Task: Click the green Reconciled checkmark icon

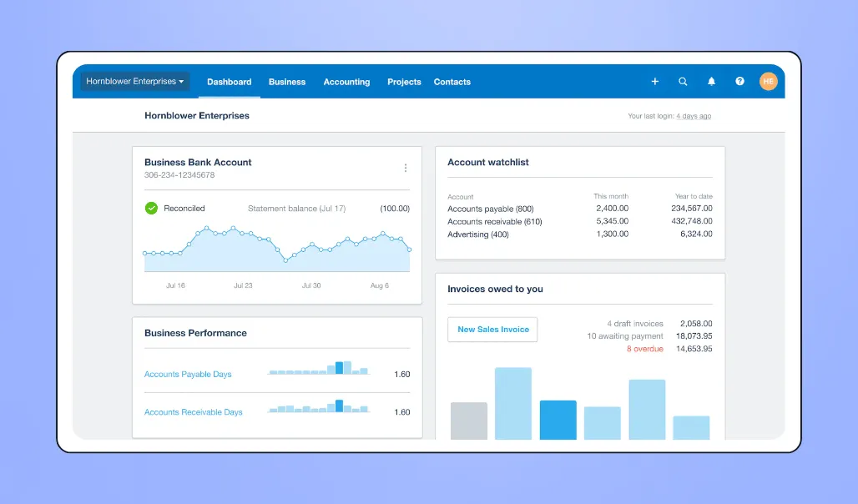Action: coord(151,208)
